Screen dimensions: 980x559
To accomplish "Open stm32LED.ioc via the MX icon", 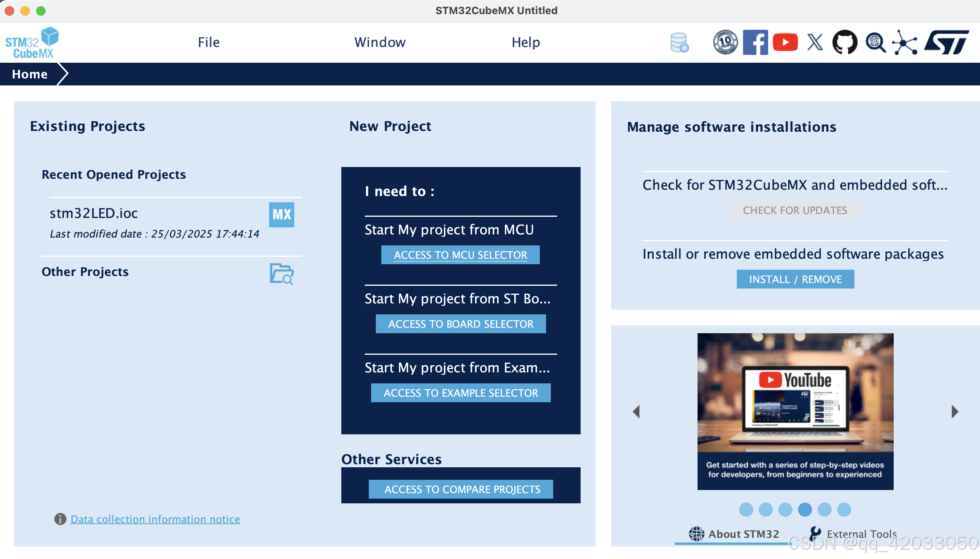I will (281, 214).
